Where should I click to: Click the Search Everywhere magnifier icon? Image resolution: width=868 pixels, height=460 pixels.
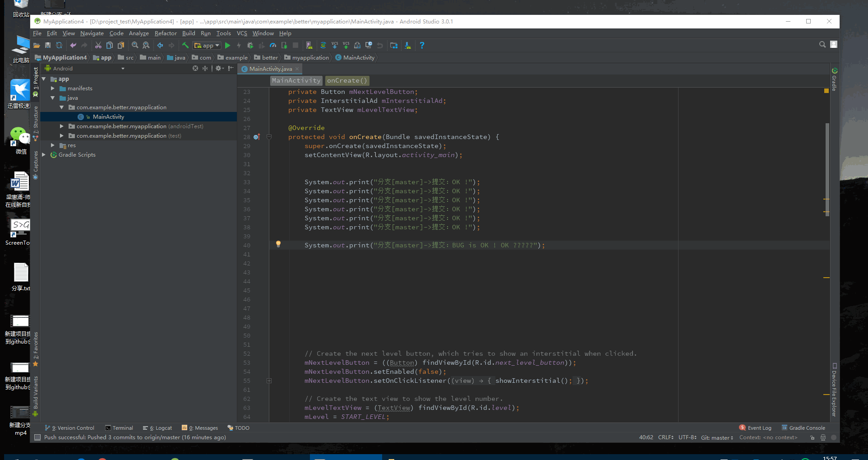[822, 45]
